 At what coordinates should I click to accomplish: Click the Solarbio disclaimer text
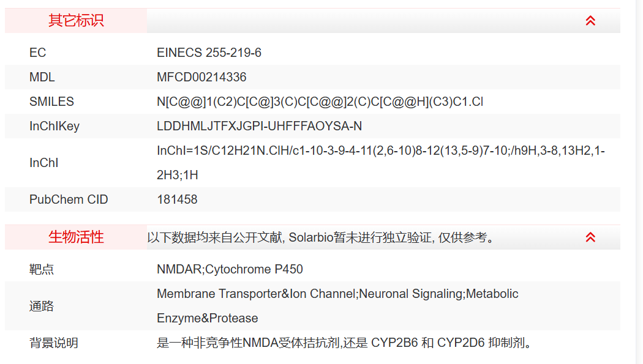click(320, 237)
